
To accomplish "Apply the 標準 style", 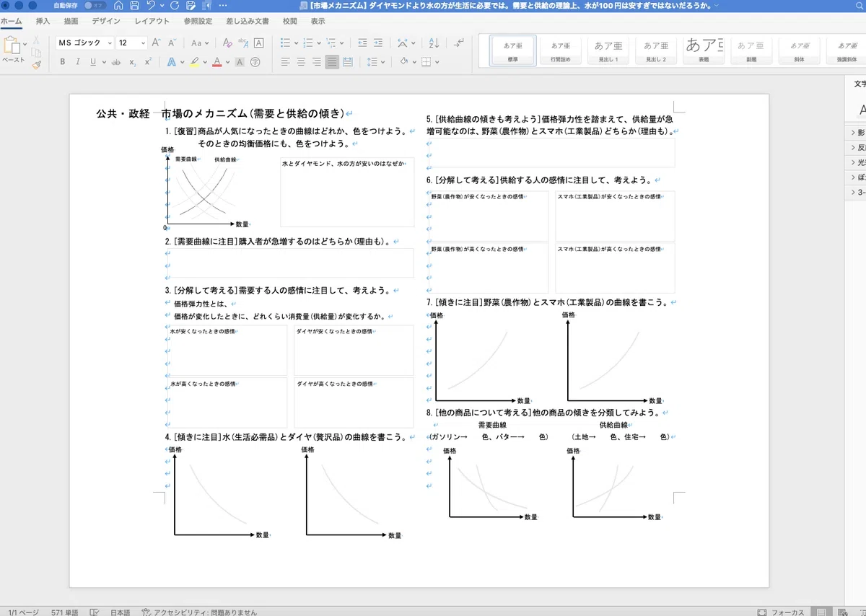I will pyautogui.click(x=512, y=50).
